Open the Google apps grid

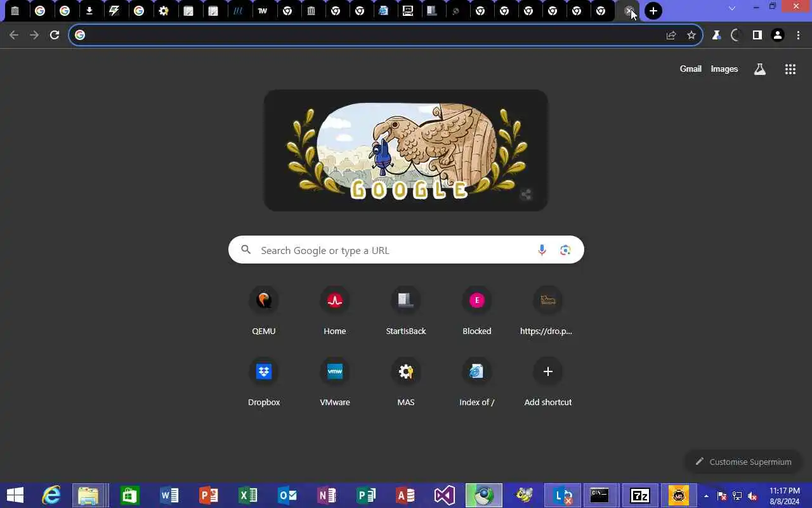[x=790, y=69]
